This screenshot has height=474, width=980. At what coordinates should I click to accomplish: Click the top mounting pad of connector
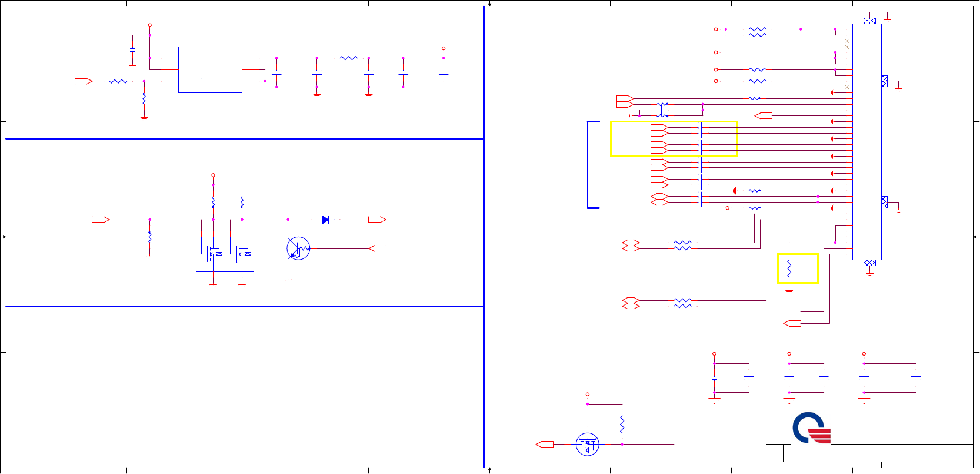[x=869, y=21]
